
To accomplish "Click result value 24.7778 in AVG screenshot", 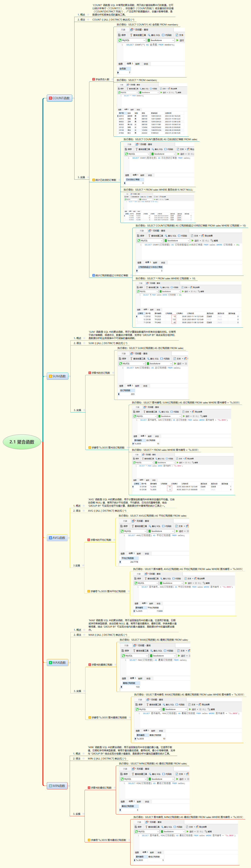I will coord(134,562).
